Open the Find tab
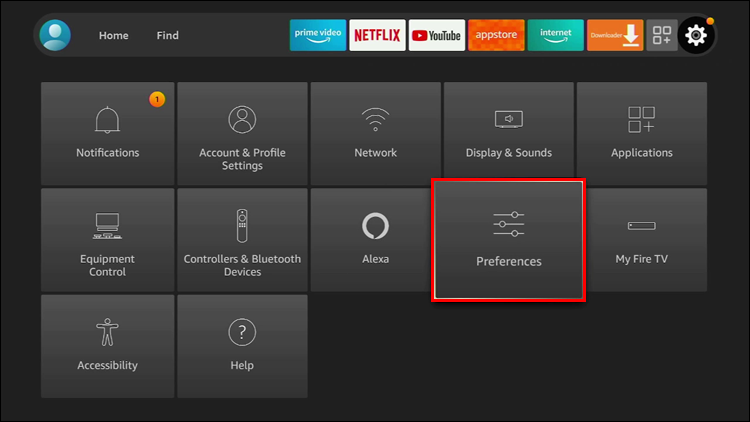Viewport: 750px width, 422px height. (167, 35)
